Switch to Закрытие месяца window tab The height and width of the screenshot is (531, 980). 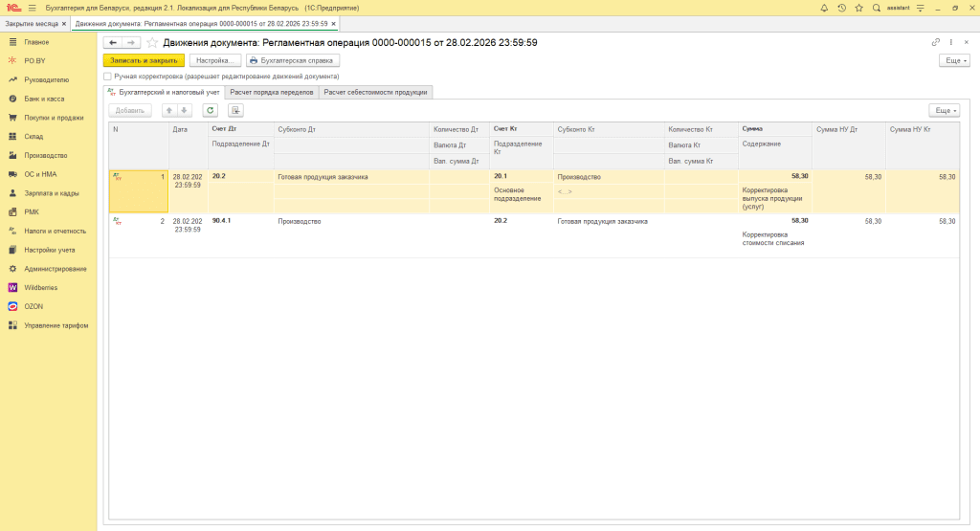(x=32, y=24)
